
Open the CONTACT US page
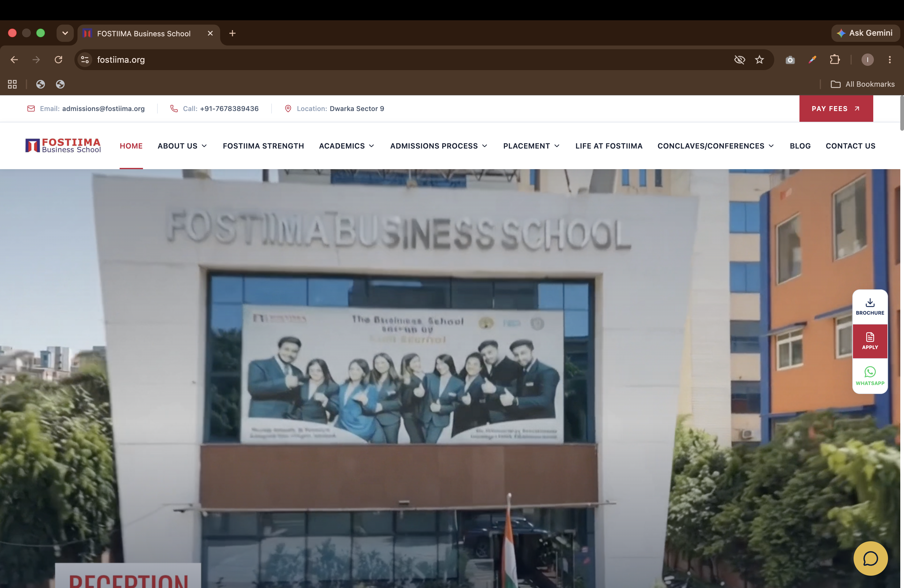pos(850,146)
